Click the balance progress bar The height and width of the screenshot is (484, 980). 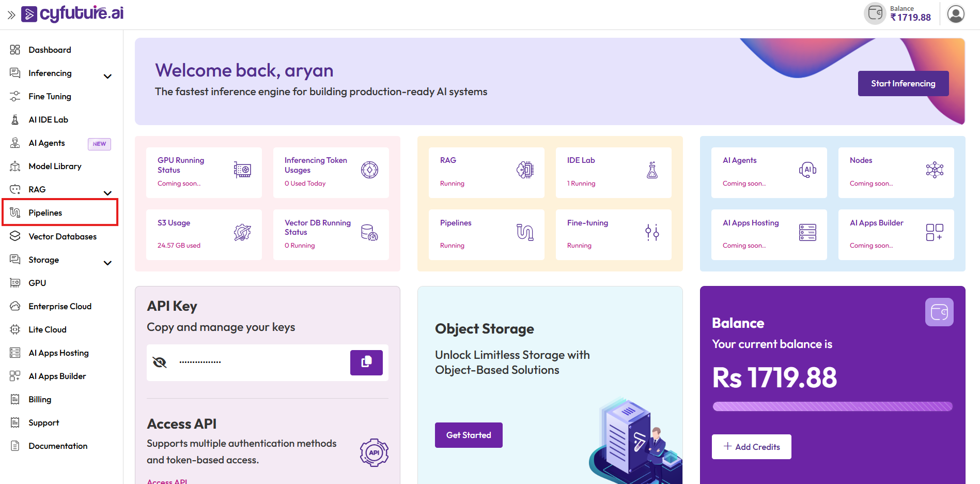[x=832, y=406]
